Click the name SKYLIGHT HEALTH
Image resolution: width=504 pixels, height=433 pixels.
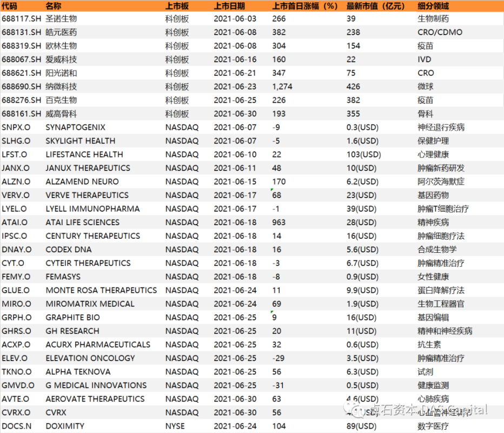tap(81, 141)
